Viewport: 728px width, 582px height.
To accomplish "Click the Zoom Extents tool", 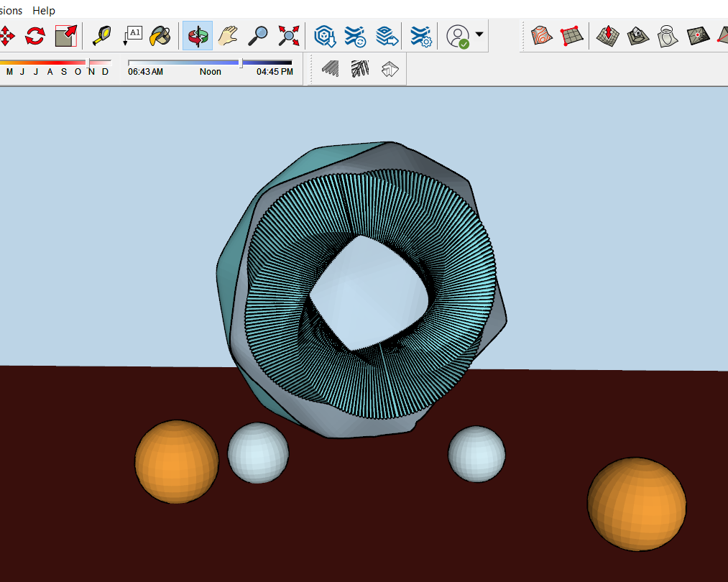I will click(289, 35).
